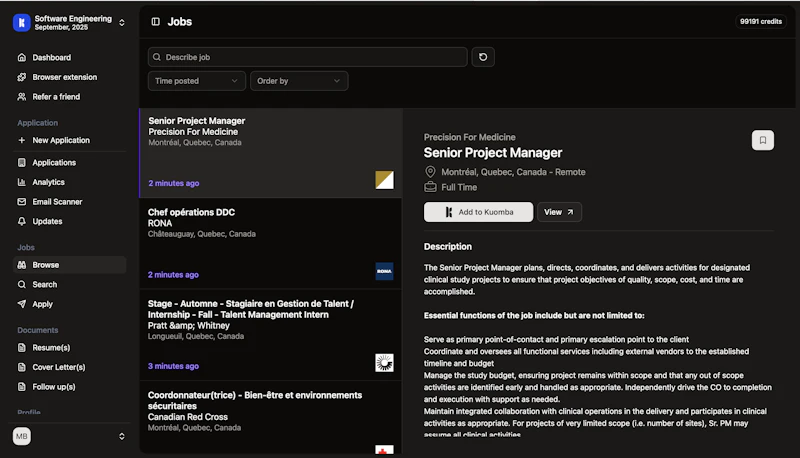Image resolution: width=800 pixels, height=458 pixels.
Task: Click the RONA logo thumbnail
Action: 384,271
